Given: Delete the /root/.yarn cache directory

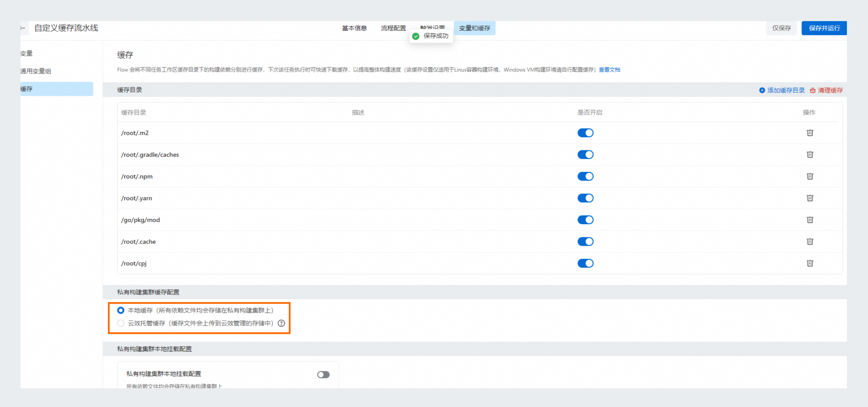Looking at the screenshot, I should (810, 198).
